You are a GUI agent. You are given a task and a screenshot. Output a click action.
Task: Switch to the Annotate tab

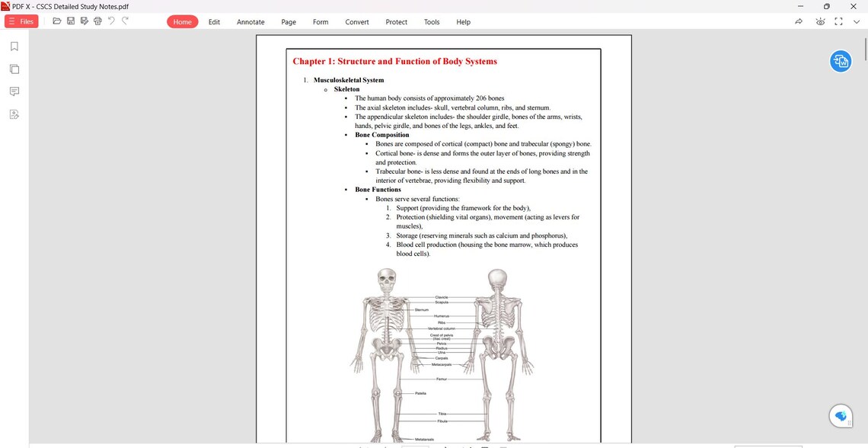click(251, 21)
